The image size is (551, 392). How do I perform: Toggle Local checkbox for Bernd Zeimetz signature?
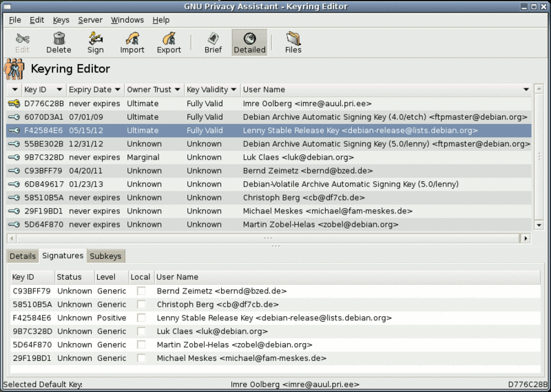point(141,291)
